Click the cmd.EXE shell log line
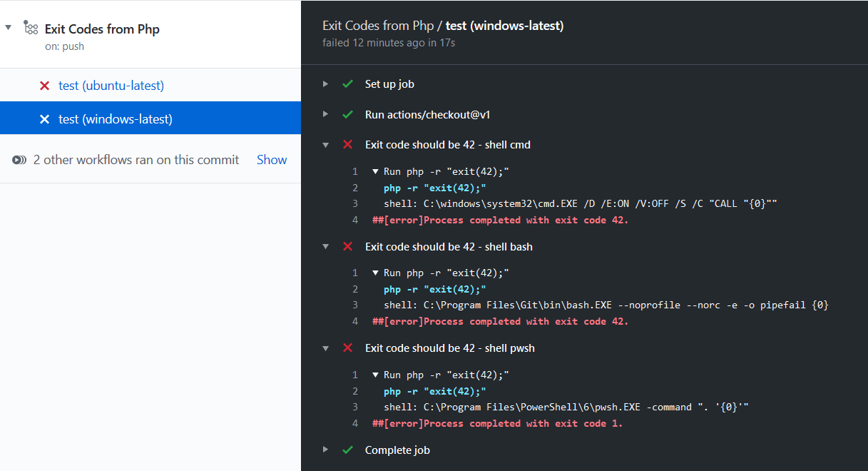868x471 pixels. pyautogui.click(x=580, y=204)
